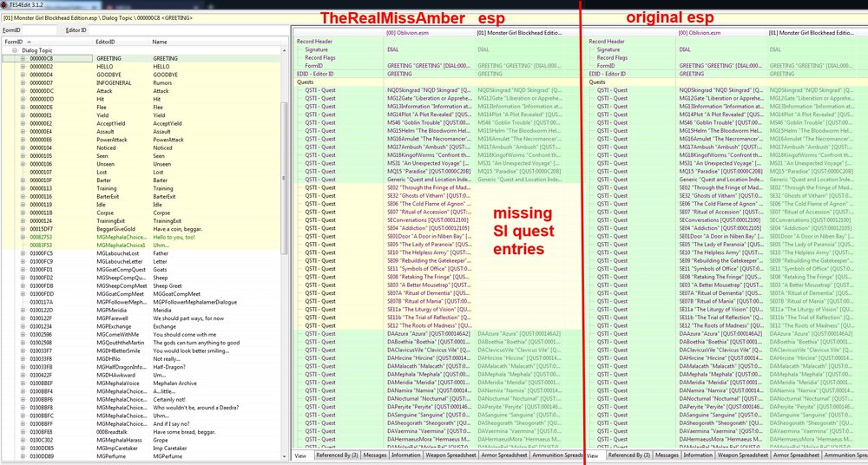Viewport: 868px width, 465px height.
Task: Open Armor Spreadsheet tab in original esp pane
Action: 796,455
